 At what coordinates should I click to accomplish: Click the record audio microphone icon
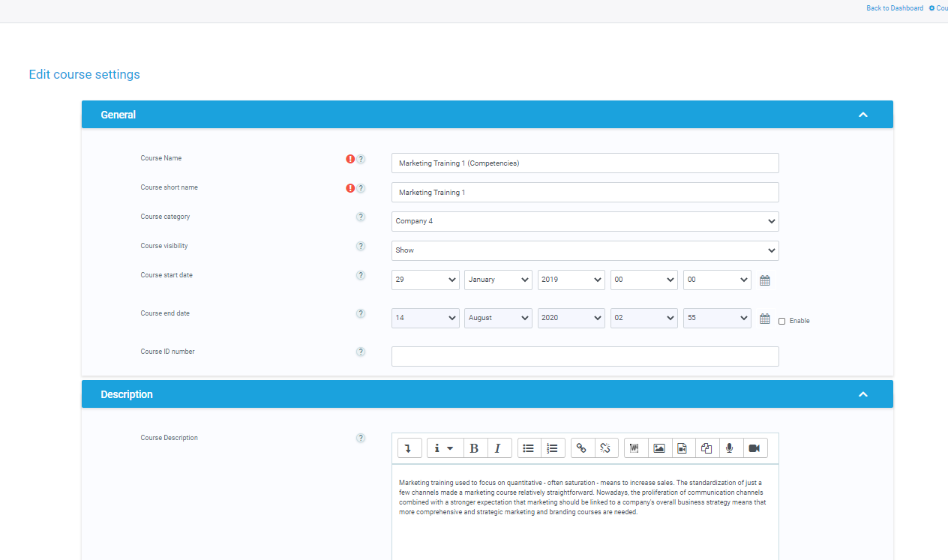coord(729,448)
